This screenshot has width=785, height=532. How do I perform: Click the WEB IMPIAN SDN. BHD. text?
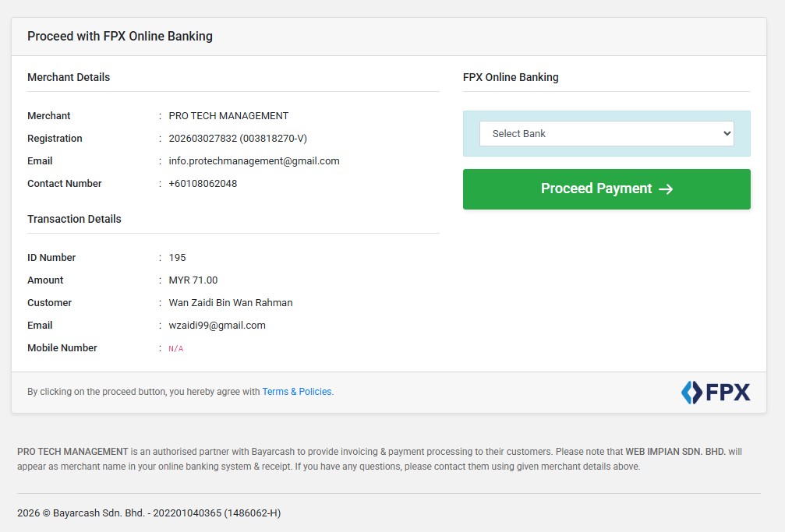(675, 452)
